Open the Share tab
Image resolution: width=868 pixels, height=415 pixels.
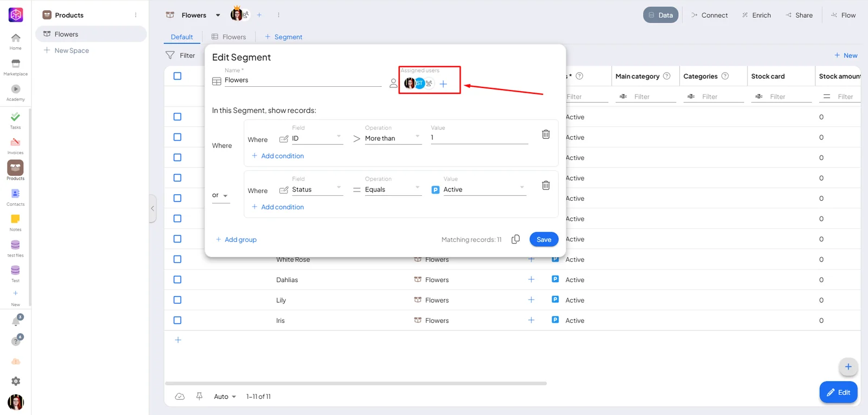click(799, 15)
